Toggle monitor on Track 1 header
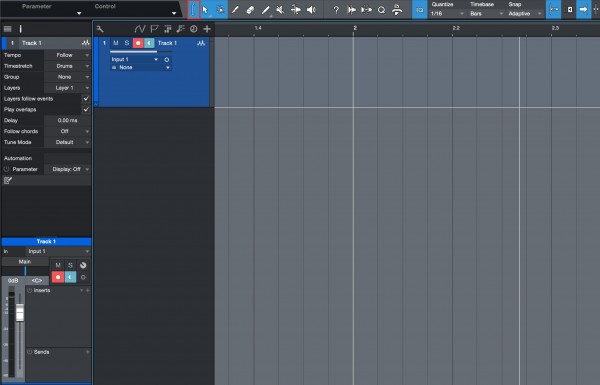Viewport: 600px width, 385px height. (x=149, y=43)
